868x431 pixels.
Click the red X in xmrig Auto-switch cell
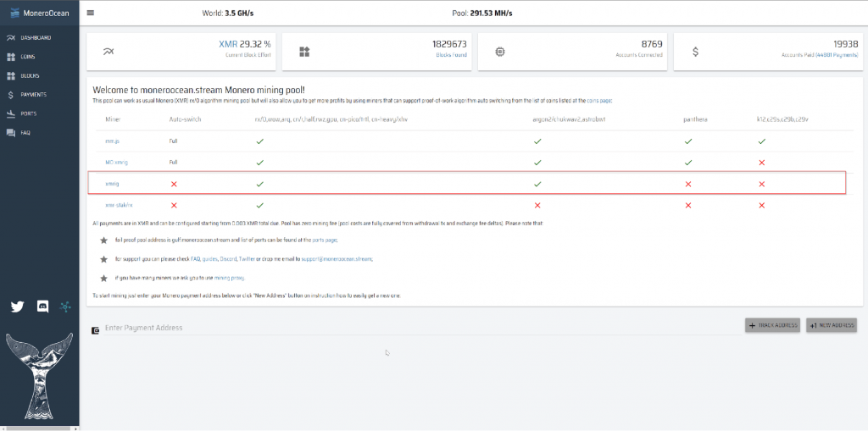coord(174,184)
